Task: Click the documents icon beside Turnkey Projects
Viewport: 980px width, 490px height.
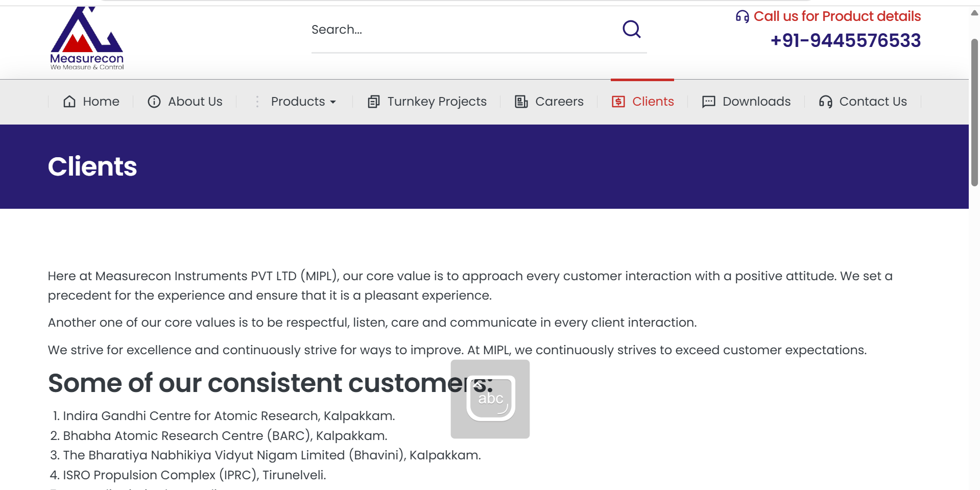Action: point(374,102)
